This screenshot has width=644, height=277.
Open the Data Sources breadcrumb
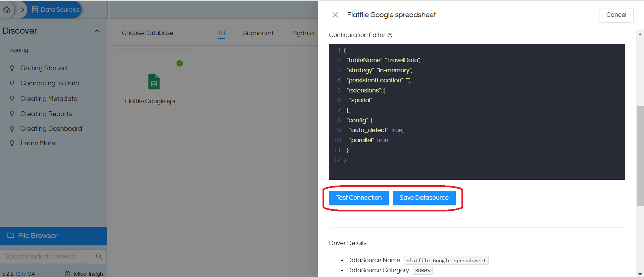pos(56,10)
